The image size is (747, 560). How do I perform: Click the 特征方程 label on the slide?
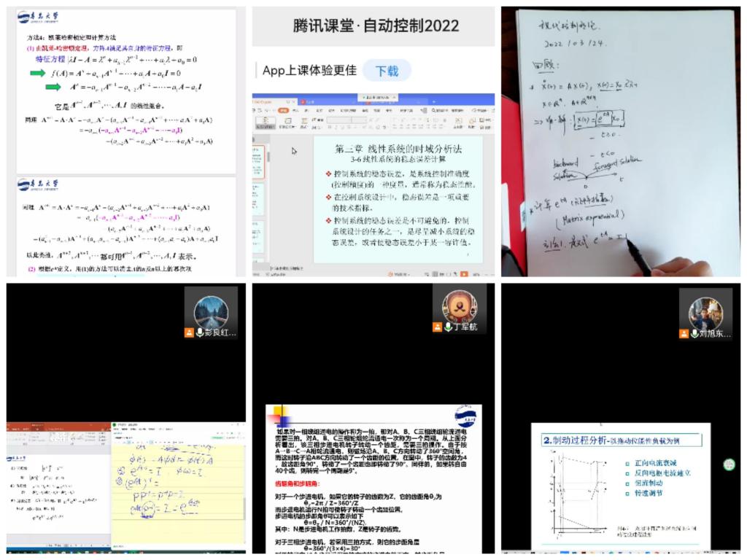click(50, 59)
